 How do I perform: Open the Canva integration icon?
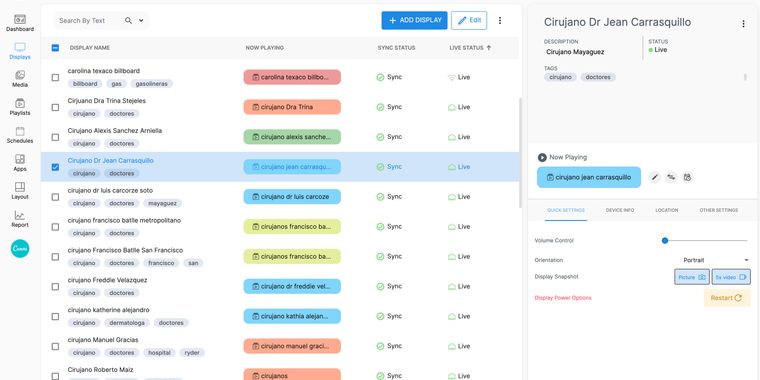coord(20,249)
